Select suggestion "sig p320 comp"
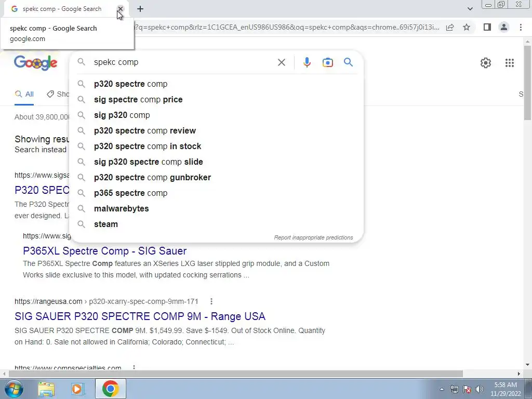Viewport: 532px width, 399px height. pos(217,115)
